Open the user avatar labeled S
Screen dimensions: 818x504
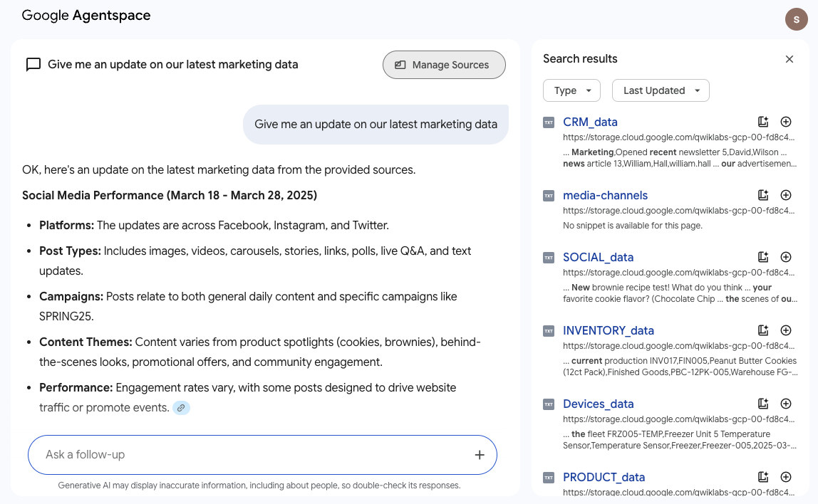pyautogui.click(x=796, y=19)
